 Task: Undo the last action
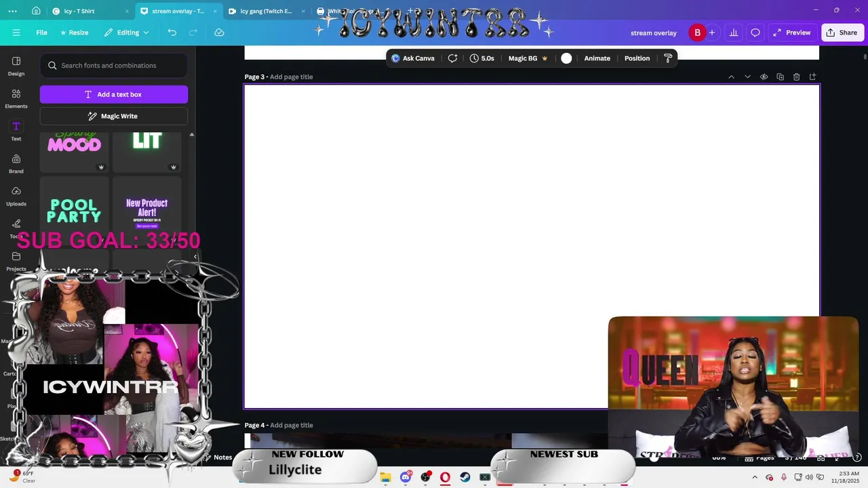pyautogui.click(x=172, y=33)
